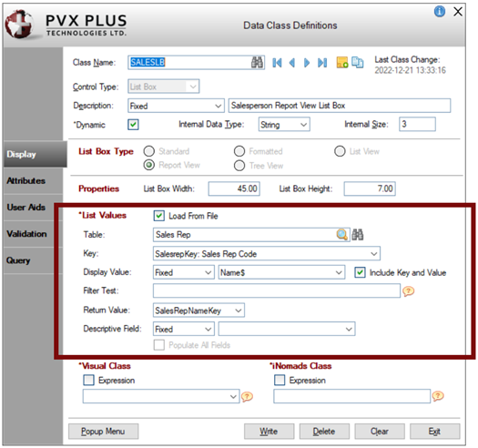This screenshot has height=448, width=478.
Task: Click the binoculars lookup beside Class Name
Action: tap(257, 63)
